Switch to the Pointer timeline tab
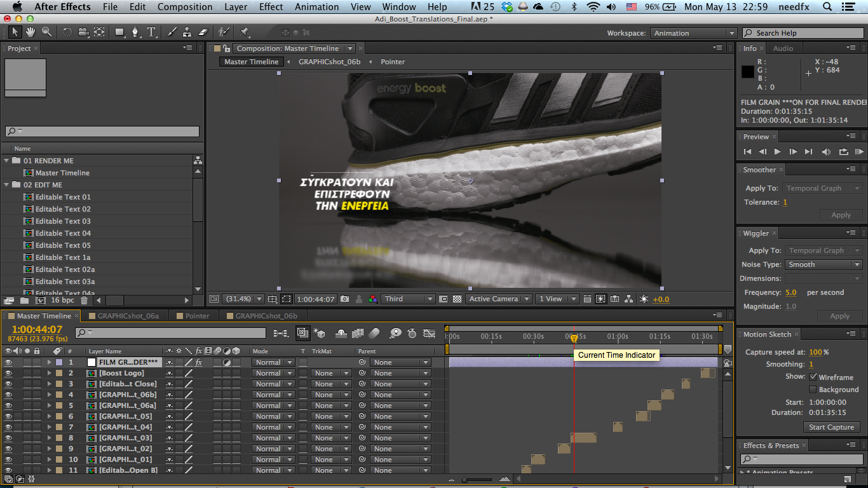This screenshot has height=488, width=868. [x=197, y=316]
